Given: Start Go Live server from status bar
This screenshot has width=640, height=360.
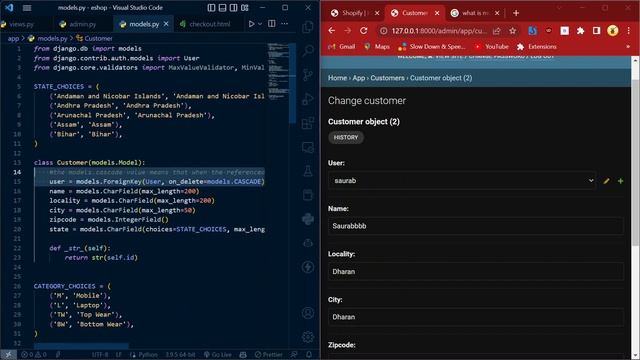Looking at the screenshot, I should coord(218,355).
